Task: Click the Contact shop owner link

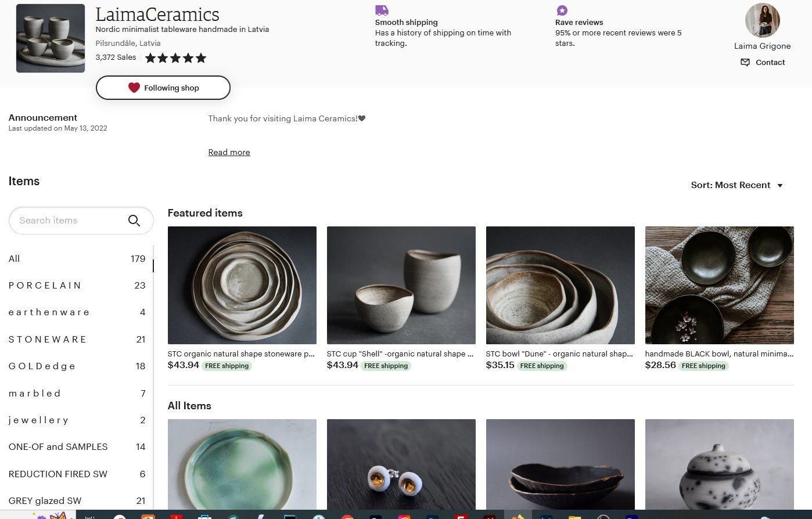Action: point(763,62)
